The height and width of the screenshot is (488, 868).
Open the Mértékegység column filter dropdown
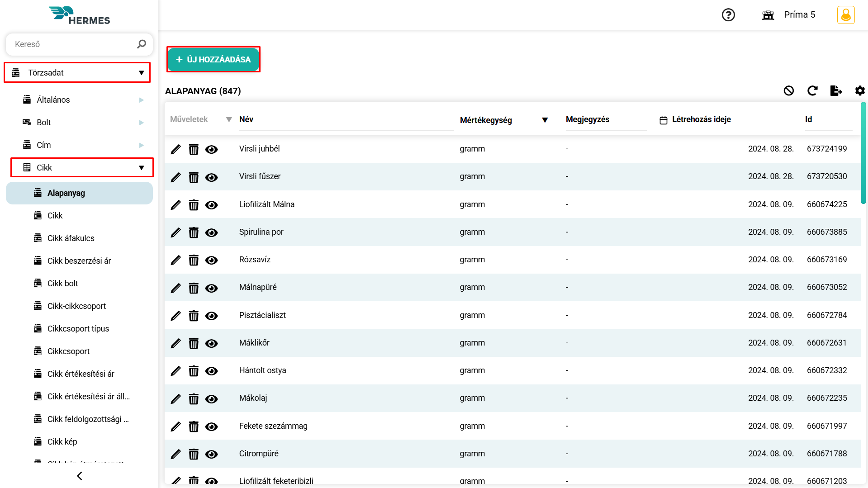click(x=545, y=120)
